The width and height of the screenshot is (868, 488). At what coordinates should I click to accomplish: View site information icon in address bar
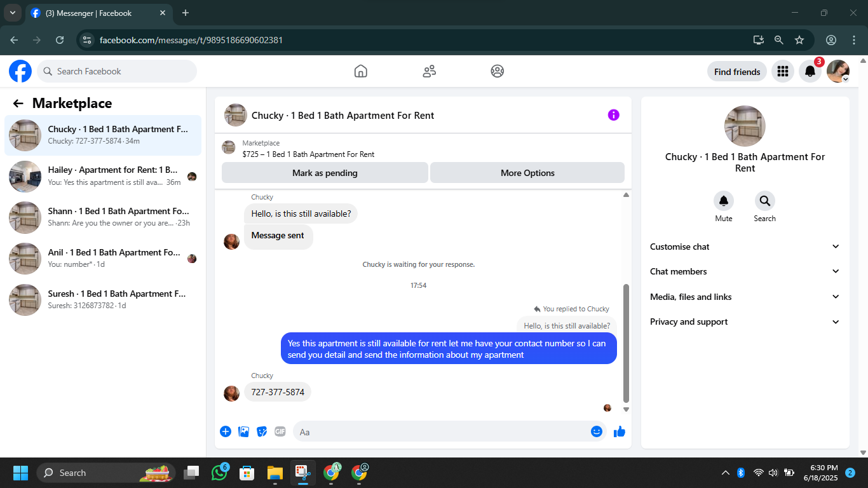(x=88, y=40)
